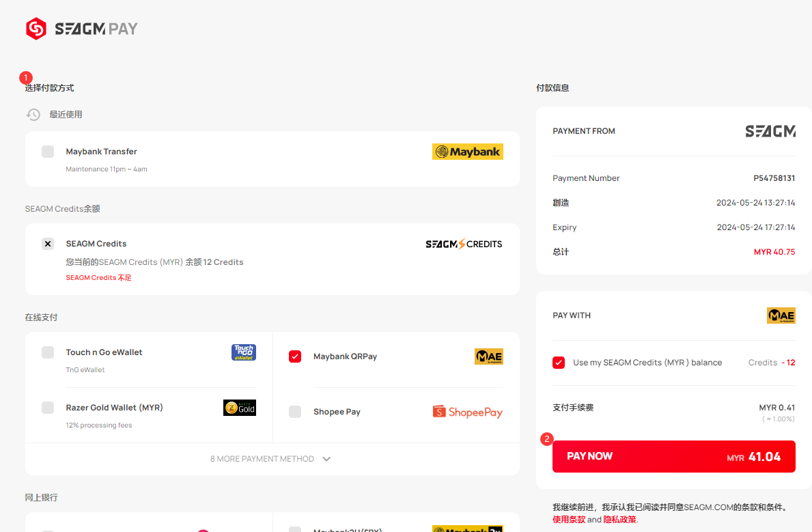Image resolution: width=812 pixels, height=532 pixels.
Task: Click the Razer Gold Wallet (MYR) label
Action: tap(115, 408)
